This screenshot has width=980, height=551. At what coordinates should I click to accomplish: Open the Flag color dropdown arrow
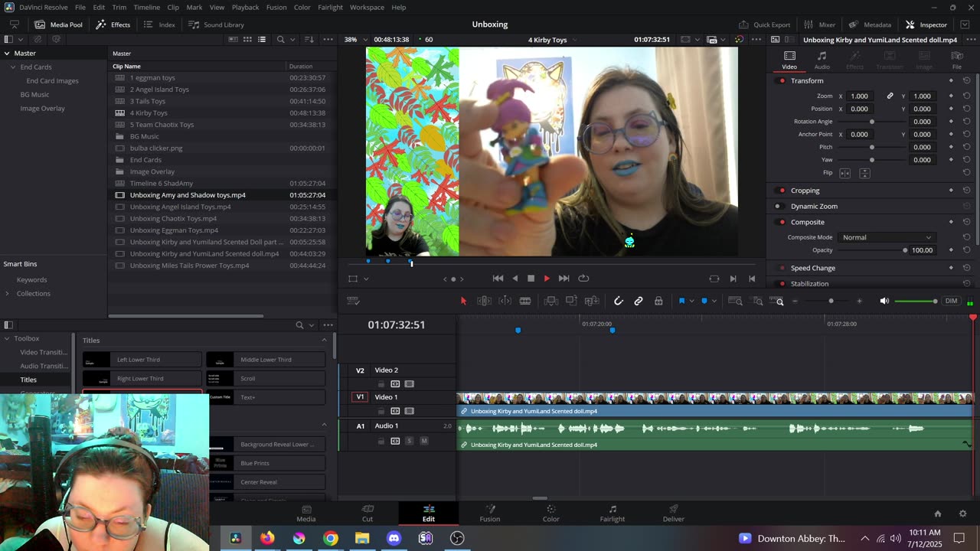point(691,301)
